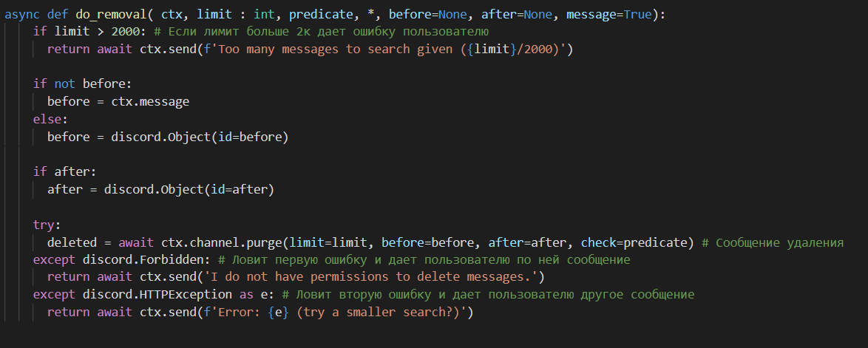Click the 'Сообщение удаления' comment
The image size is (868, 348).
coord(779,242)
